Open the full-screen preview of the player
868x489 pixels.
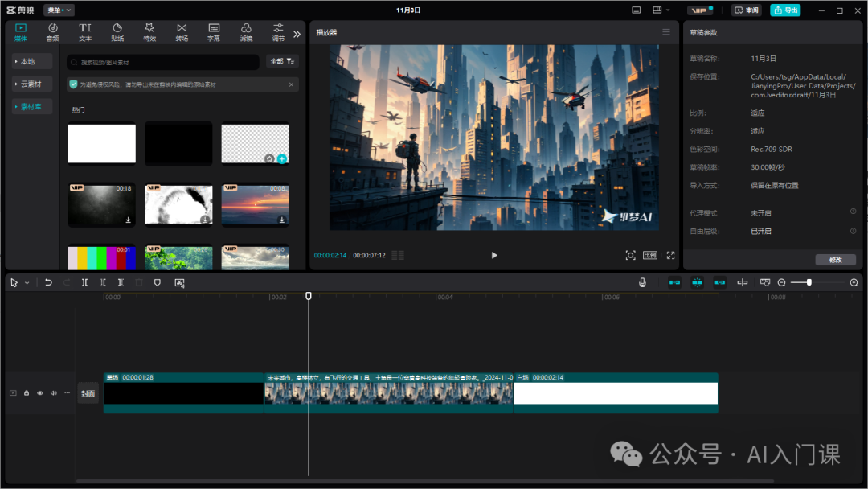click(670, 255)
